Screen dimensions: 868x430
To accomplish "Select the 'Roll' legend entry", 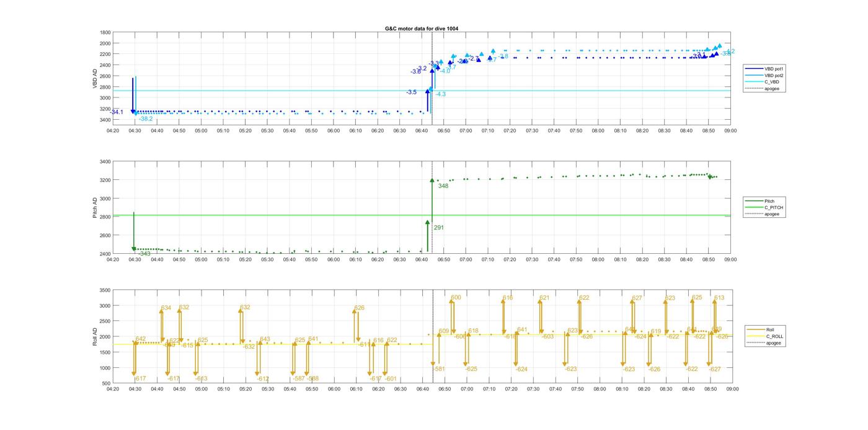I will 771,329.
